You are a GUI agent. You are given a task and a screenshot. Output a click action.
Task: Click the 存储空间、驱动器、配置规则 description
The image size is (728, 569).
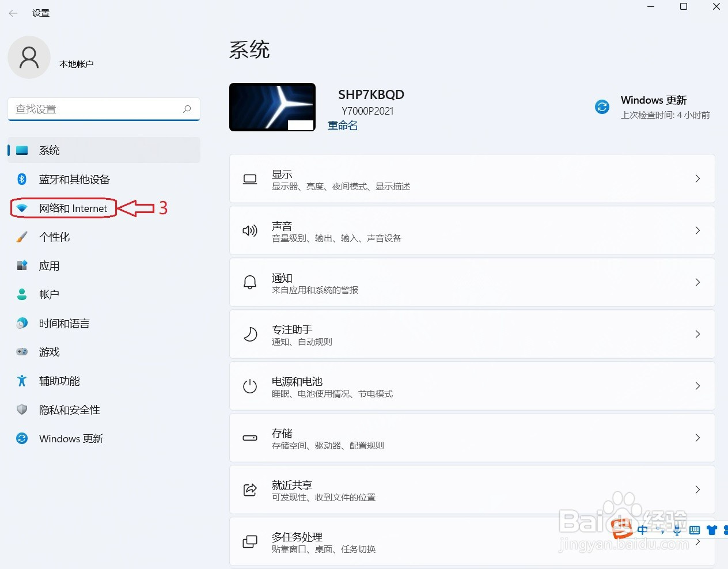(328, 446)
